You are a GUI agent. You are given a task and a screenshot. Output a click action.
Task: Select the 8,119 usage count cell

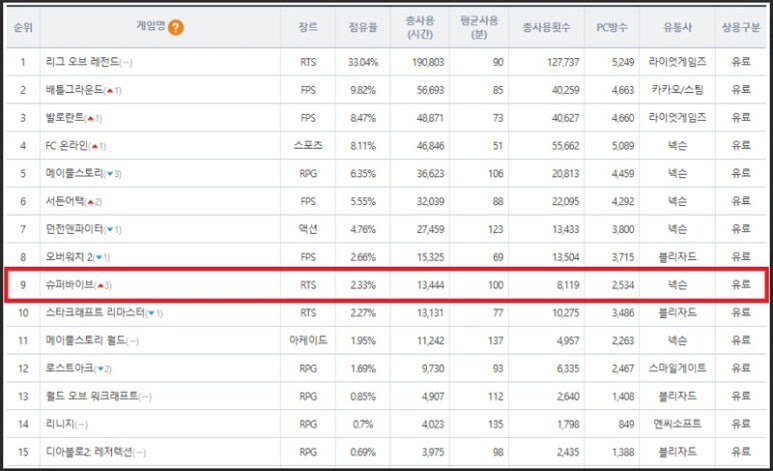point(568,285)
